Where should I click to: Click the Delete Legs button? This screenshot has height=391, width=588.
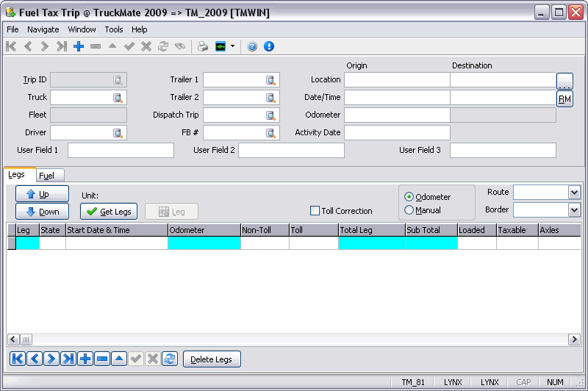point(212,359)
